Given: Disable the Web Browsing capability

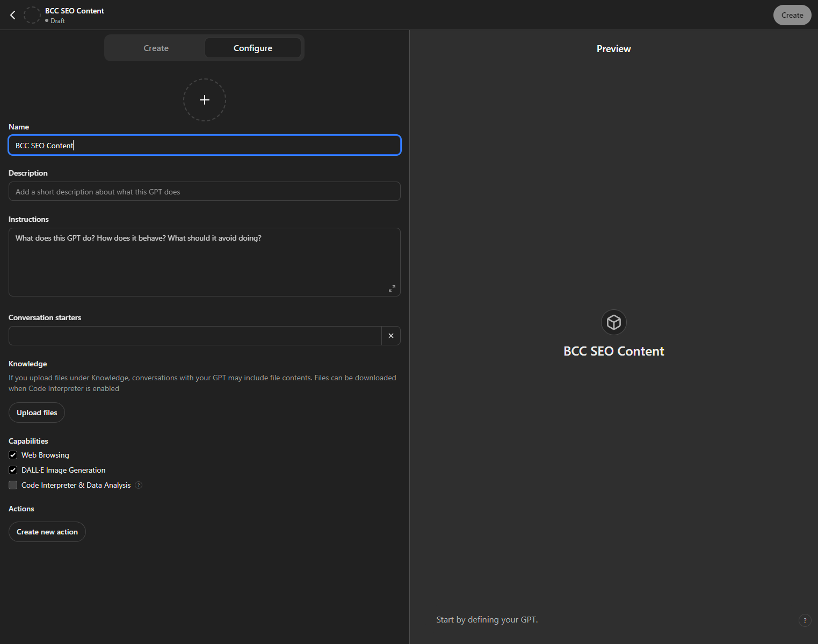Looking at the screenshot, I should click(13, 455).
